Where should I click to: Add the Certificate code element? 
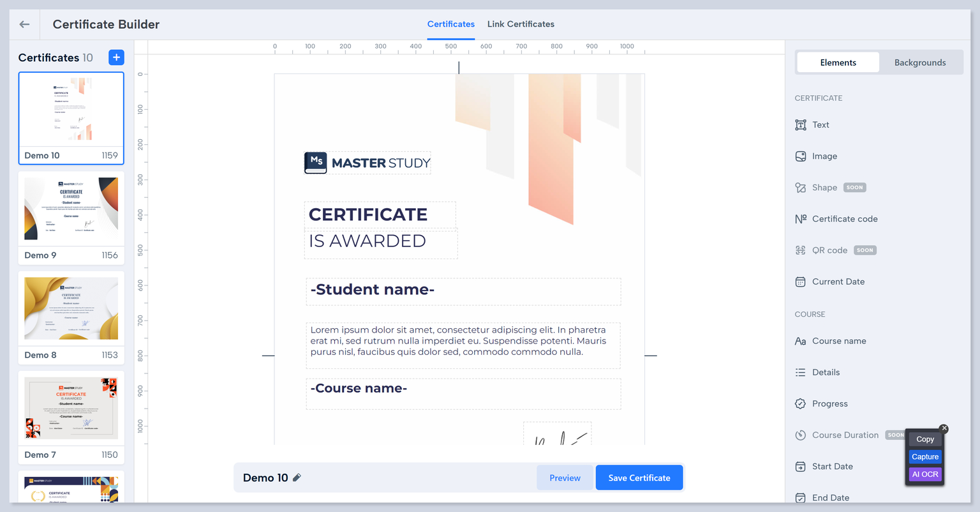(x=844, y=219)
